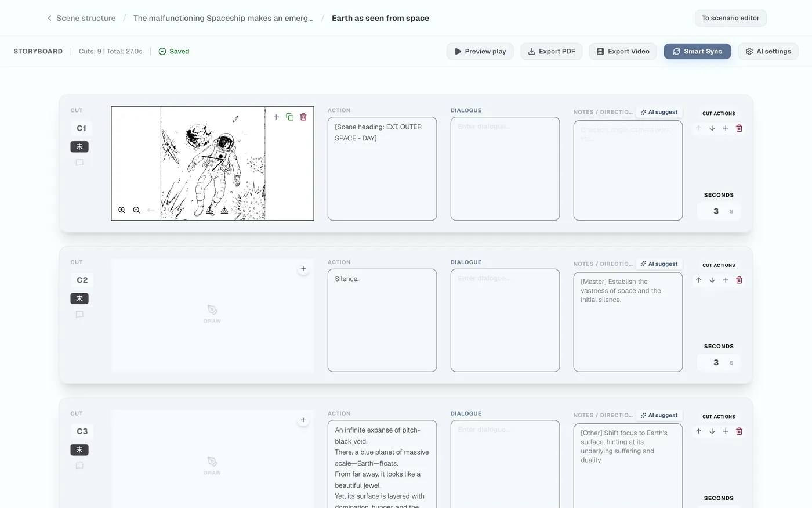Click the Saved status indicator
Image resolution: width=812 pixels, height=508 pixels.
174,51
